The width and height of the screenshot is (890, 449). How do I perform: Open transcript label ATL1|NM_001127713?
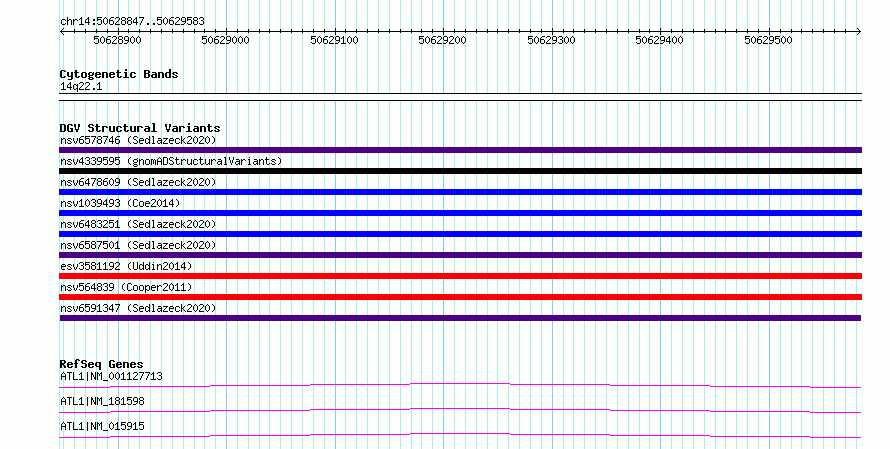pyautogui.click(x=111, y=376)
